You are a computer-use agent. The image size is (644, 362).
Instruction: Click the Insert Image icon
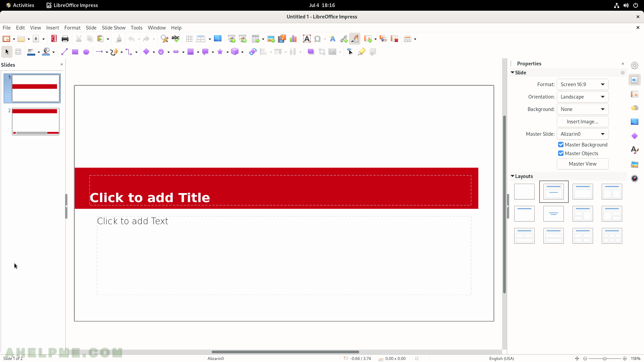tap(271, 39)
